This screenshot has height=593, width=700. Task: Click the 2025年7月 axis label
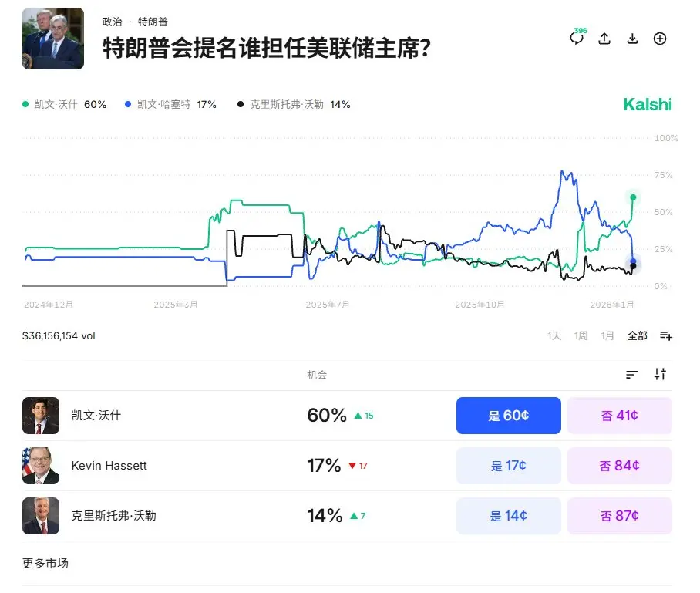[328, 305]
